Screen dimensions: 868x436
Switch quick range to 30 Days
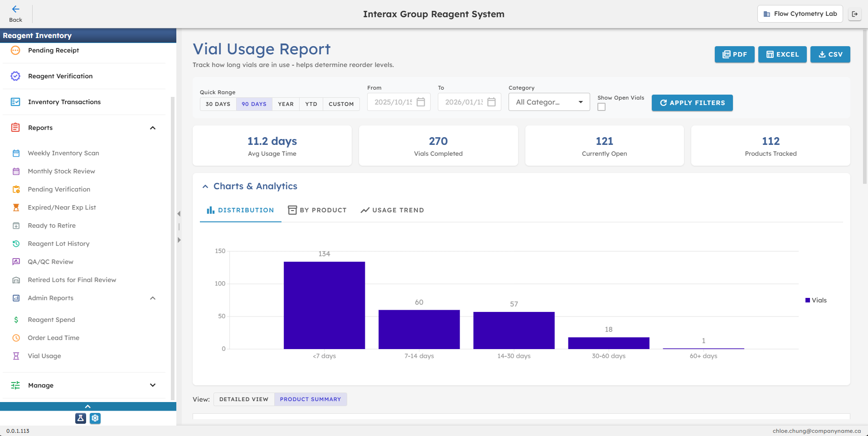click(x=218, y=104)
